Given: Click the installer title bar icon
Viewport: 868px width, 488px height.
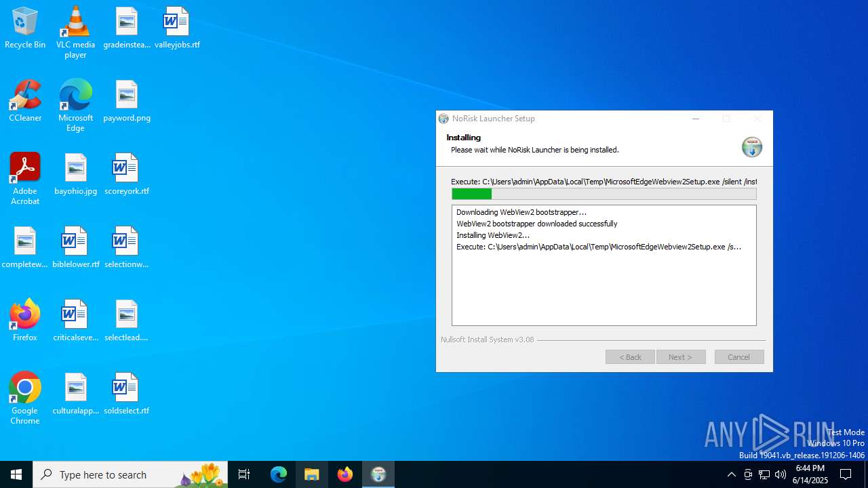Looking at the screenshot, I should coord(443,119).
